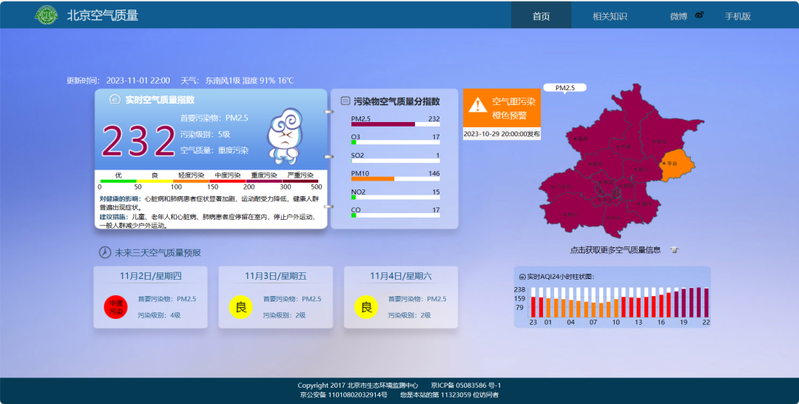Click the clock icon beside 未来三天空气质量预报
799x404 pixels.
click(104, 252)
